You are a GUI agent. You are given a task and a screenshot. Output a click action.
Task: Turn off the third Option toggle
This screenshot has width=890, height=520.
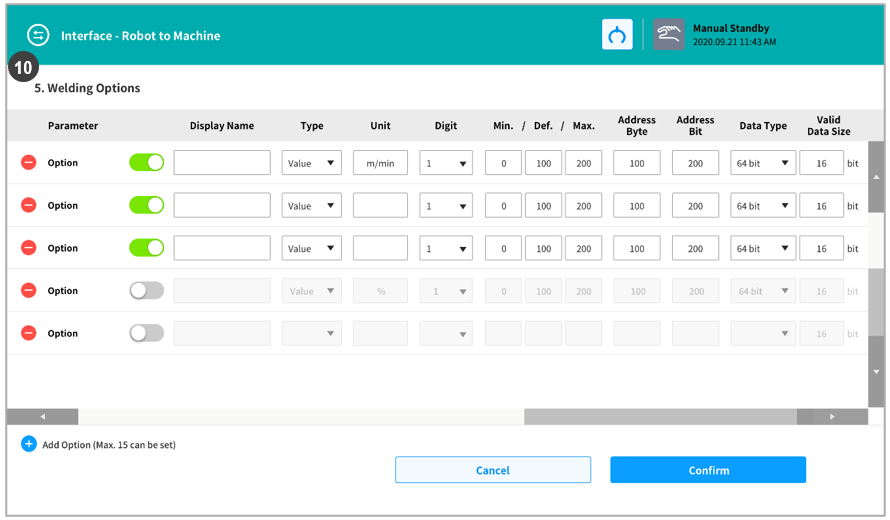146,248
